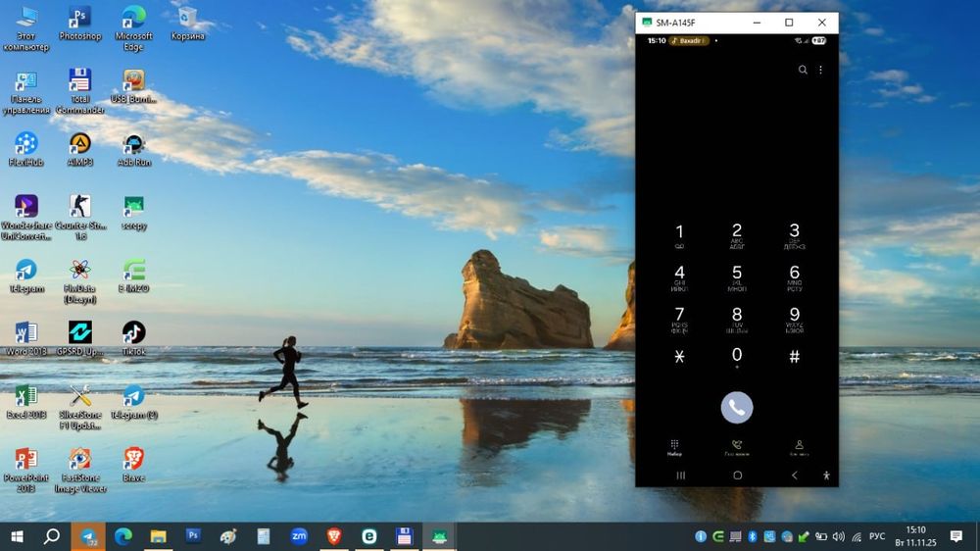Open SilverStone F1 Update desktop shortcut
980x551 pixels.
[80, 407]
